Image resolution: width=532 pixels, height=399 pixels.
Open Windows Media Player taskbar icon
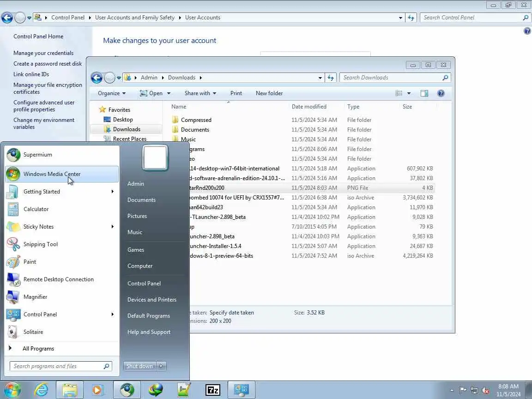click(97, 390)
